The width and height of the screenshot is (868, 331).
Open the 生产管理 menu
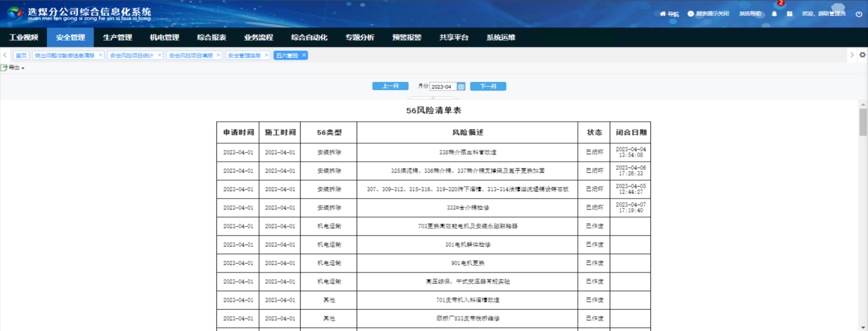tap(117, 37)
